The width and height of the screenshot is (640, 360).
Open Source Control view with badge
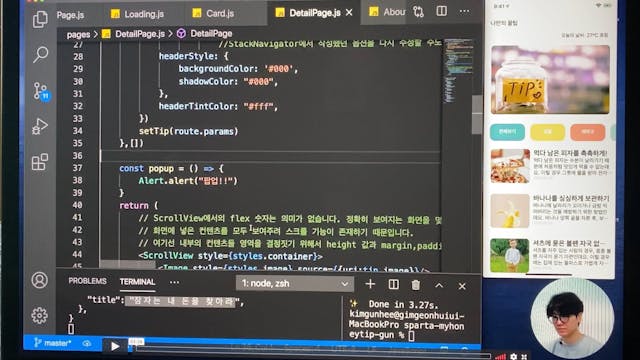(41, 91)
